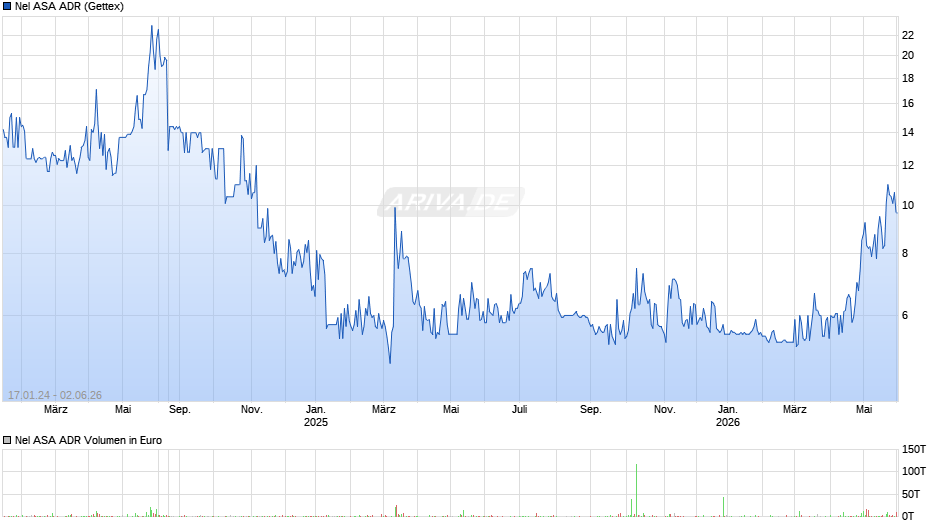Click the date range '17.01.24 - 02.06.26'
The height and width of the screenshot is (526, 940).
[55, 395]
